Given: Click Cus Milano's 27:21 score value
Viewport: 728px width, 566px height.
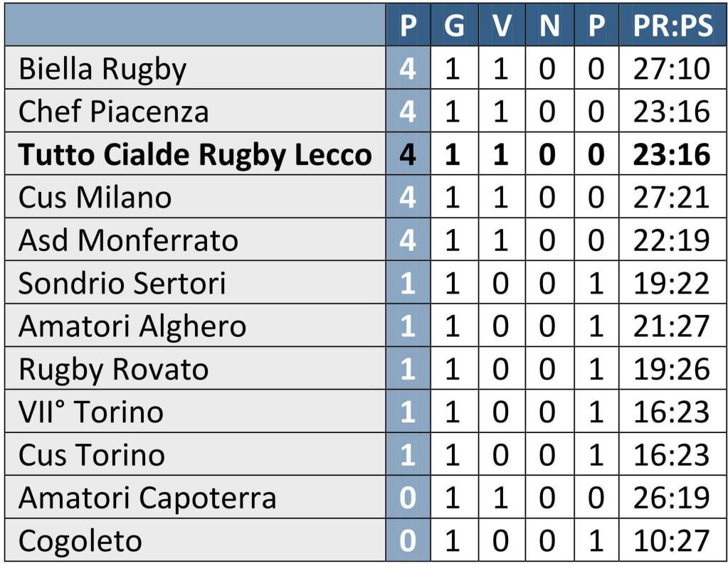Looking at the screenshot, I should (672, 197).
